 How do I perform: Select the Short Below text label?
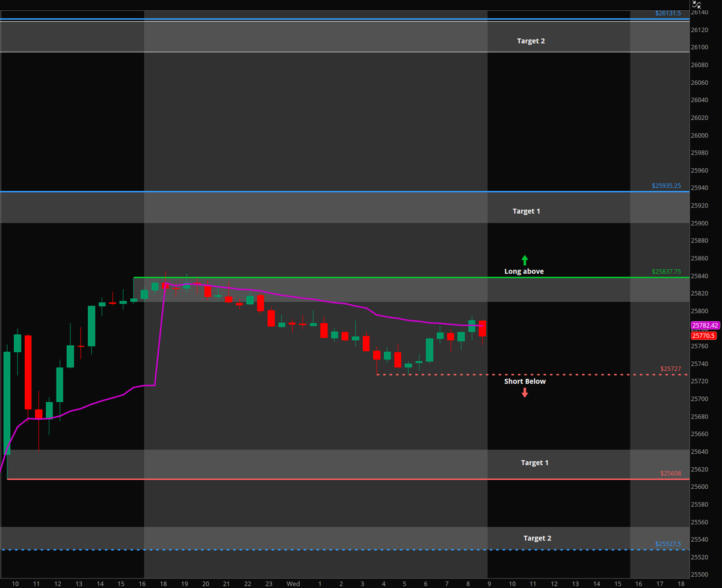click(525, 381)
